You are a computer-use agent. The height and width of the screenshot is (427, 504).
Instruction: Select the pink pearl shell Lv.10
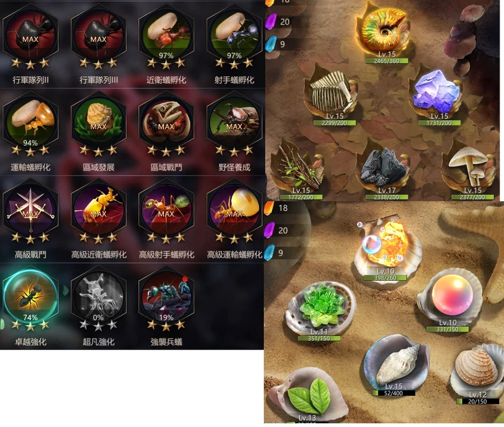pyautogui.click(x=450, y=299)
